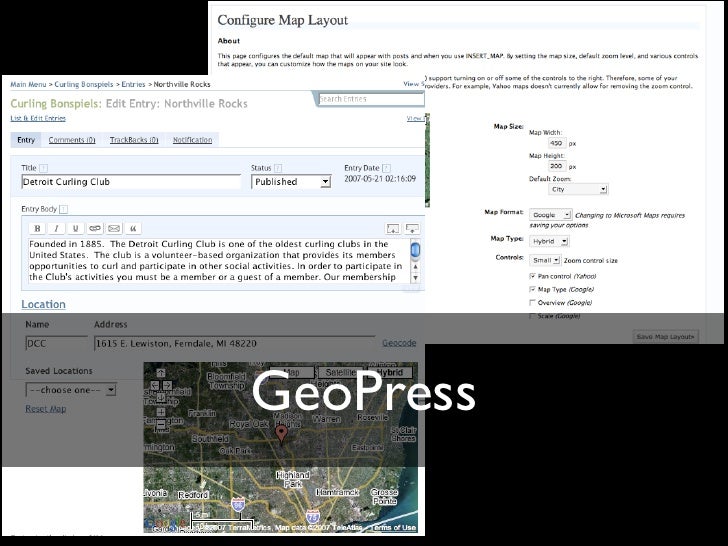Open the Saved Locations choose one dropdown
Viewport: 728px width, 546px height.
tap(71, 390)
